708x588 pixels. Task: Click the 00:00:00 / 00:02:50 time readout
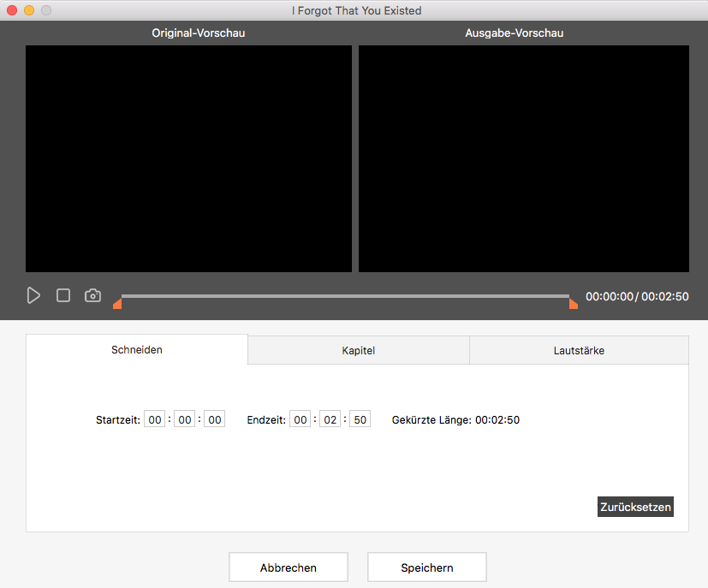click(637, 296)
